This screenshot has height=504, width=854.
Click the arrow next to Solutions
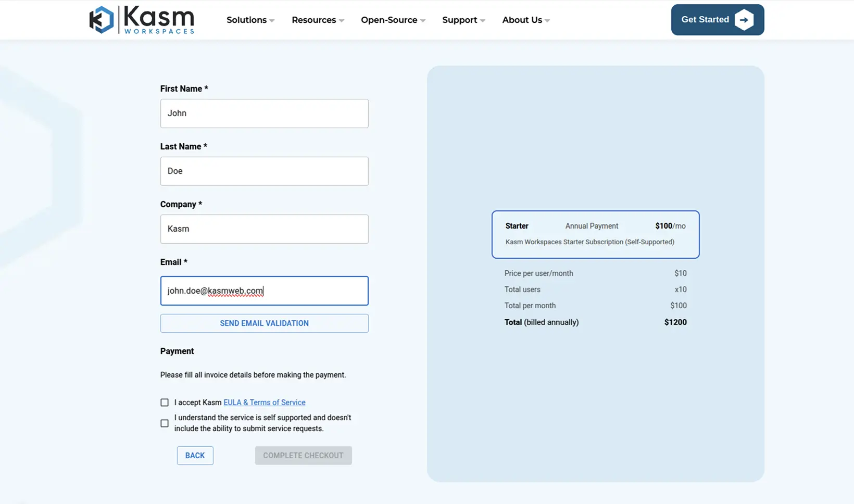click(272, 21)
